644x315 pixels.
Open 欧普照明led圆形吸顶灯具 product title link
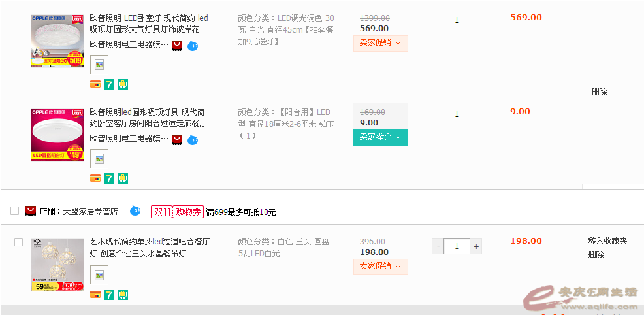[148, 118]
